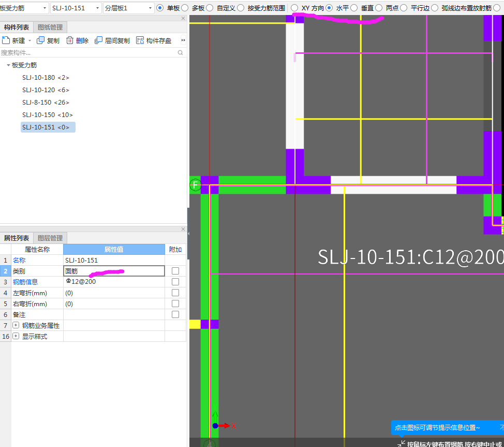The height and width of the screenshot is (447, 504).
Task: Click the toolbar overflow arrows after 构件存盘
Action: pyautogui.click(x=183, y=40)
